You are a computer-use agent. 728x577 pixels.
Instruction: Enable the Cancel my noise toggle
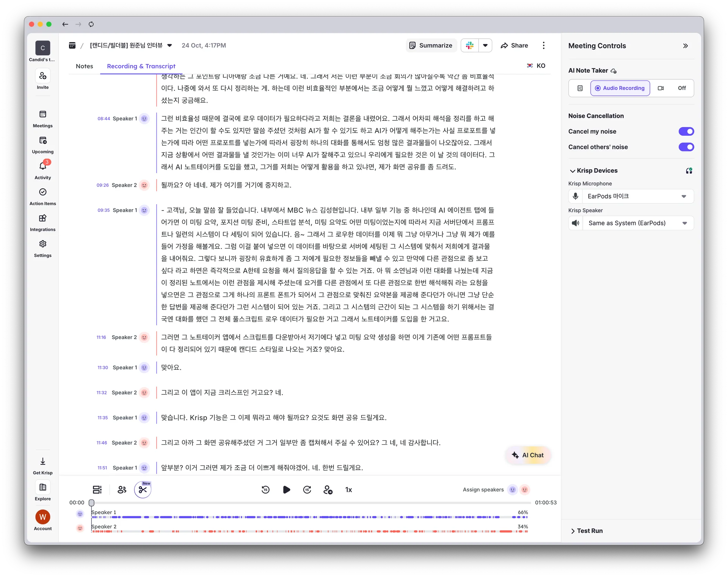pos(686,131)
